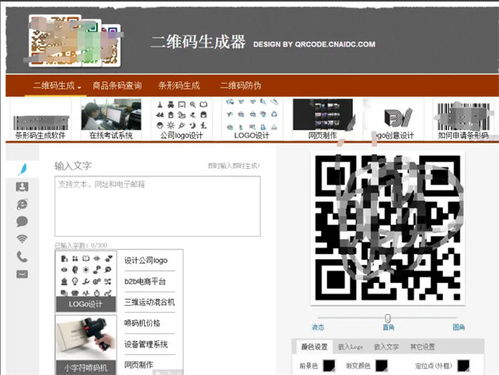Select the feather text-type icon in sidebar

(22, 169)
